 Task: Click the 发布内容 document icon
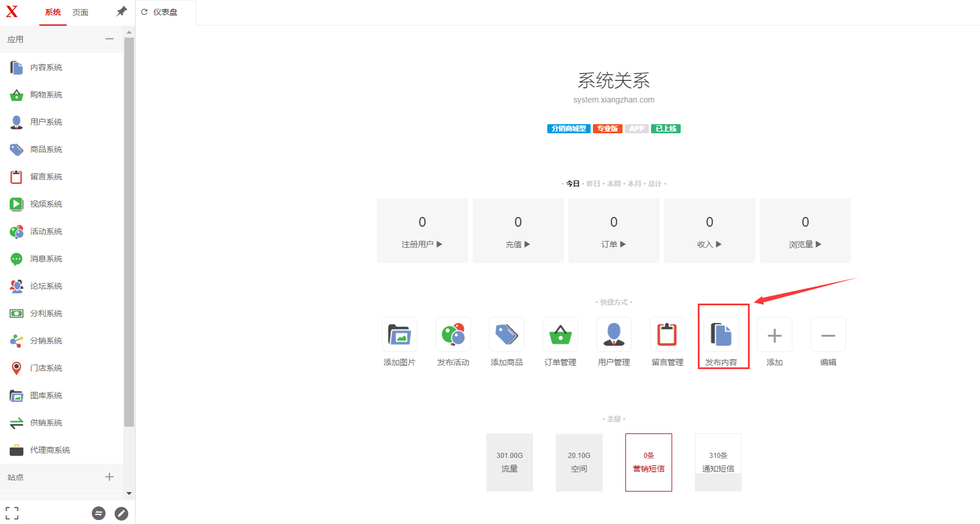(721, 335)
